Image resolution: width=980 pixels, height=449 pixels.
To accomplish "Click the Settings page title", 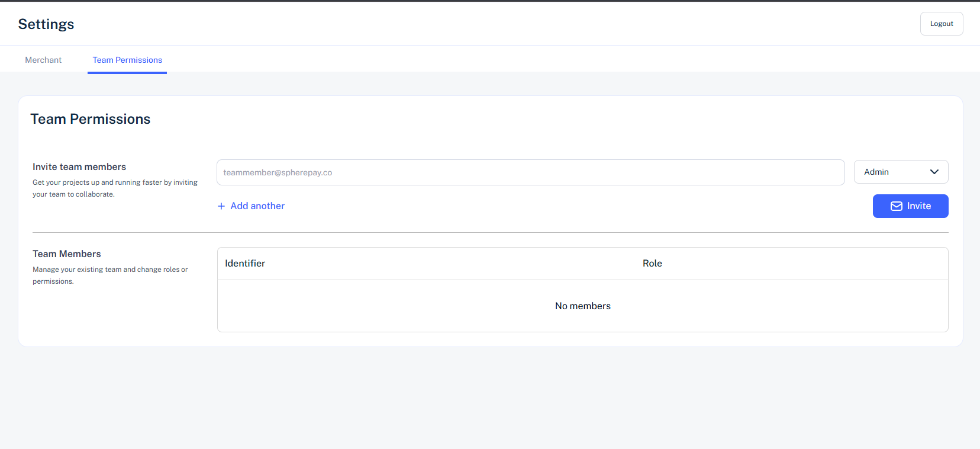I will tap(46, 24).
